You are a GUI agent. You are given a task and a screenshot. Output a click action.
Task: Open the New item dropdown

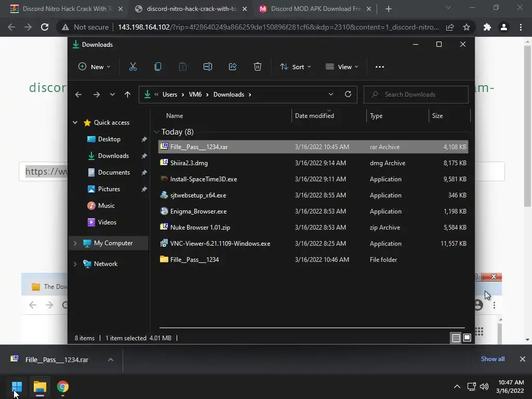[95, 67]
